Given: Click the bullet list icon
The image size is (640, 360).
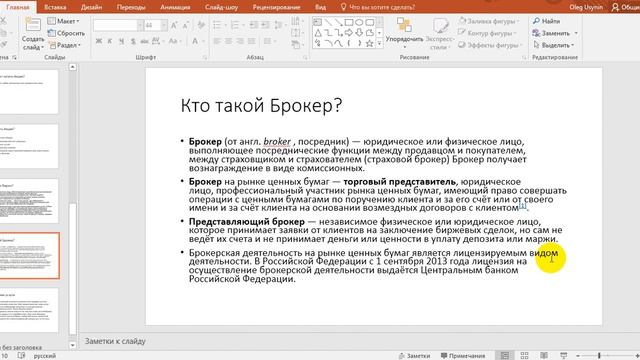Looking at the screenshot, I should pos(217,25).
